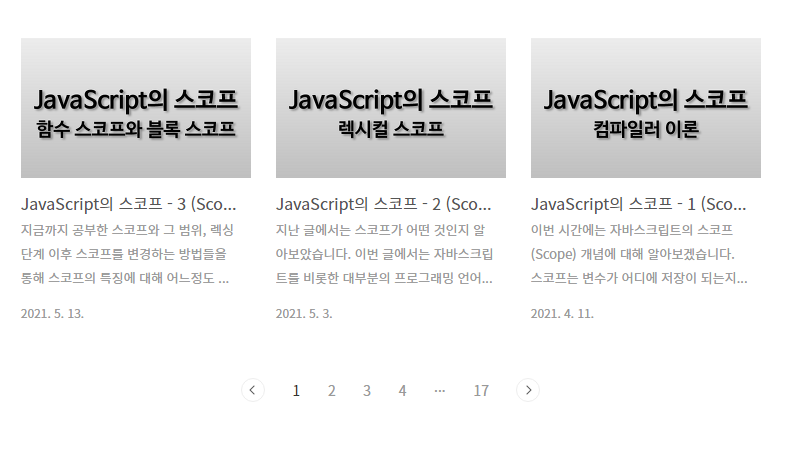Click the date '2021. 5. 13.'
The height and width of the screenshot is (452, 788).
click(52, 314)
